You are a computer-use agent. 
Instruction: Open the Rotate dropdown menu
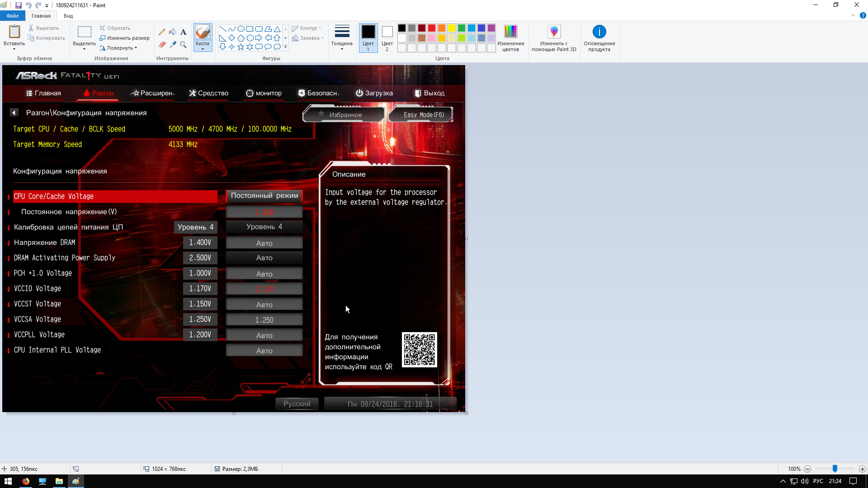point(119,48)
